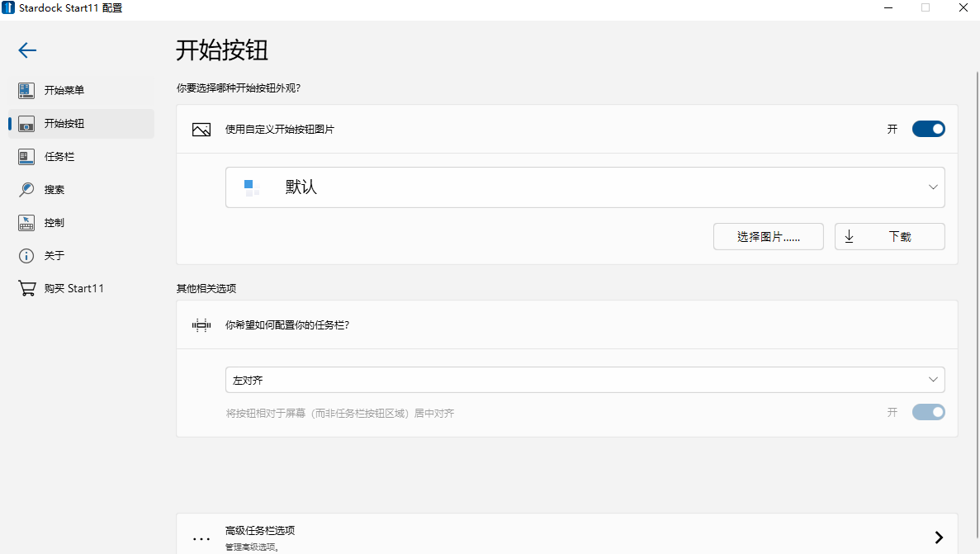Click the 选择图片 button
The width and height of the screenshot is (980, 554).
tap(768, 236)
